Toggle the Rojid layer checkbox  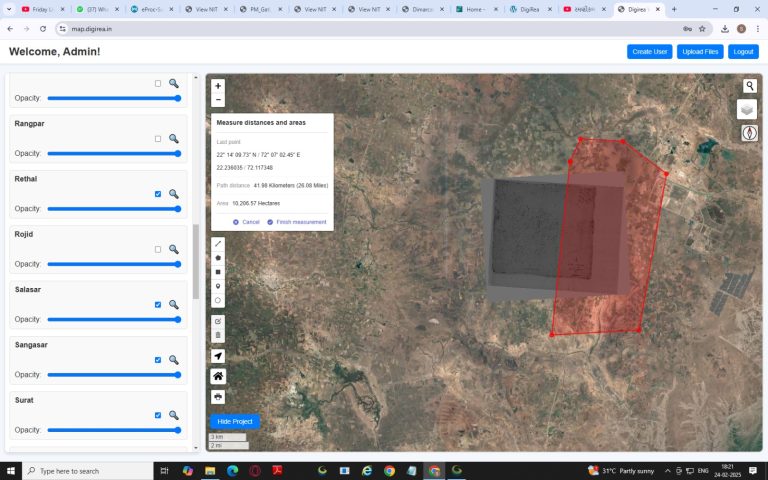(158, 249)
